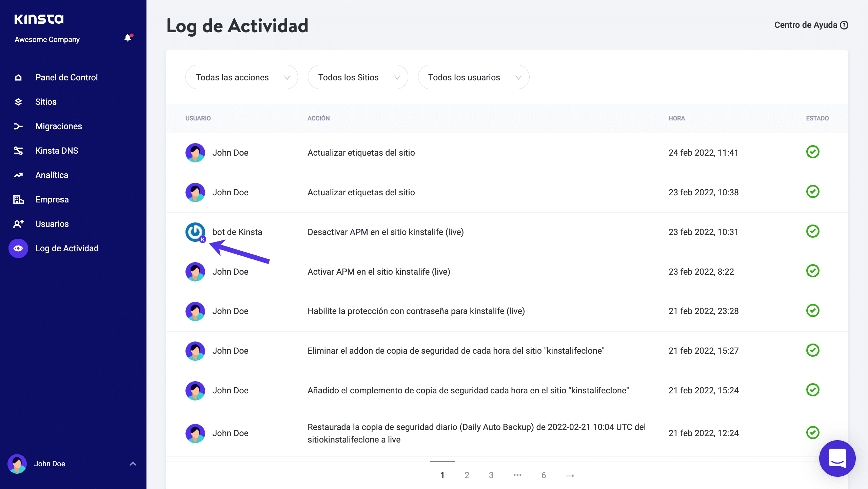Click the Kinsta DNS sidebar icon
The height and width of the screenshot is (489, 868).
18,151
